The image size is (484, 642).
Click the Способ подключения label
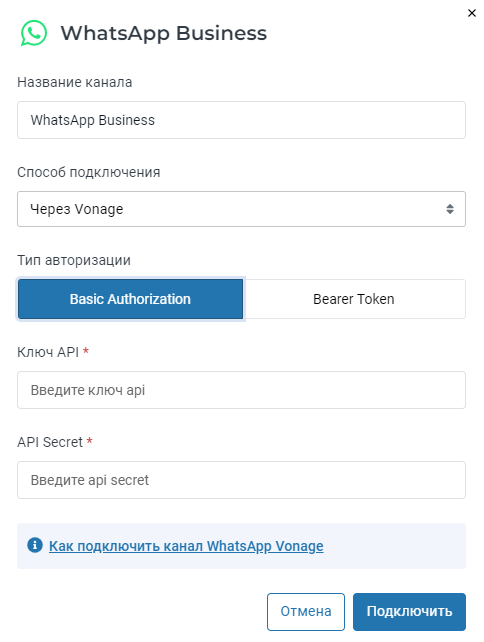coord(88,172)
